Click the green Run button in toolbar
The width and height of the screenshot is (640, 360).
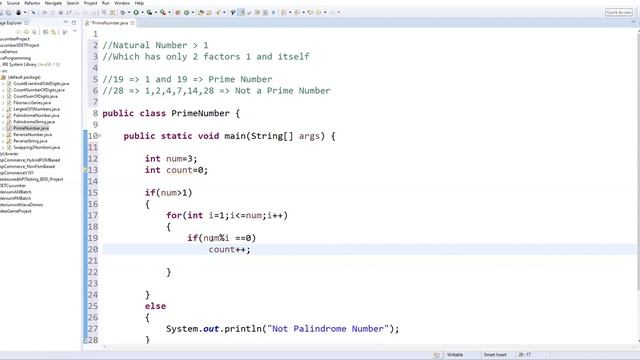pyautogui.click(x=136, y=12)
